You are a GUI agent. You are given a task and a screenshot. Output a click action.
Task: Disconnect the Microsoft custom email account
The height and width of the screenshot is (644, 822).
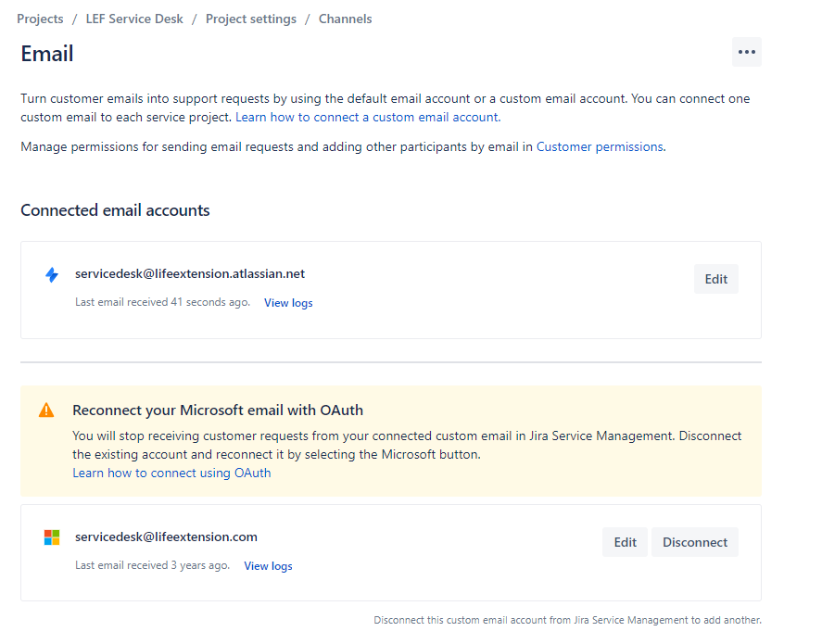[x=694, y=541]
